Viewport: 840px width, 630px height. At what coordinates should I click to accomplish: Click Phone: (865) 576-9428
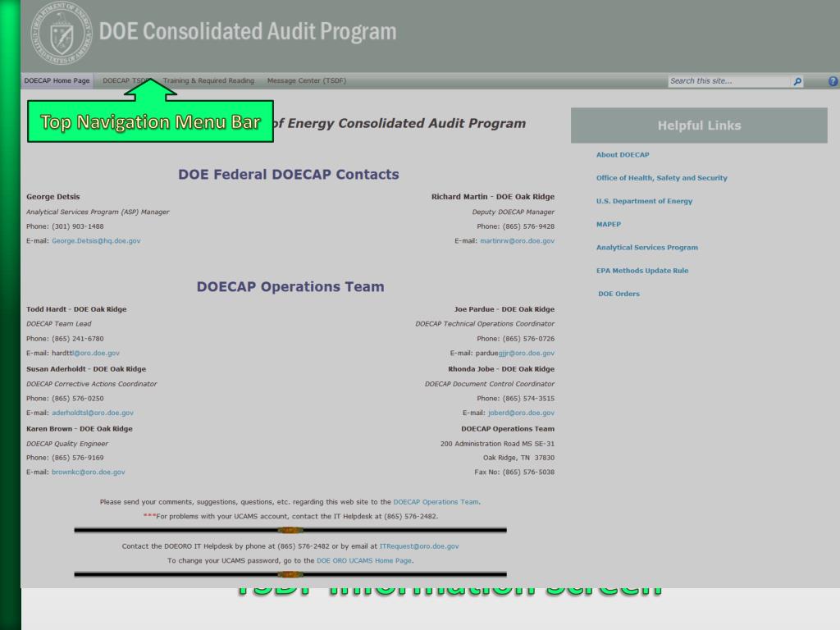click(x=515, y=226)
